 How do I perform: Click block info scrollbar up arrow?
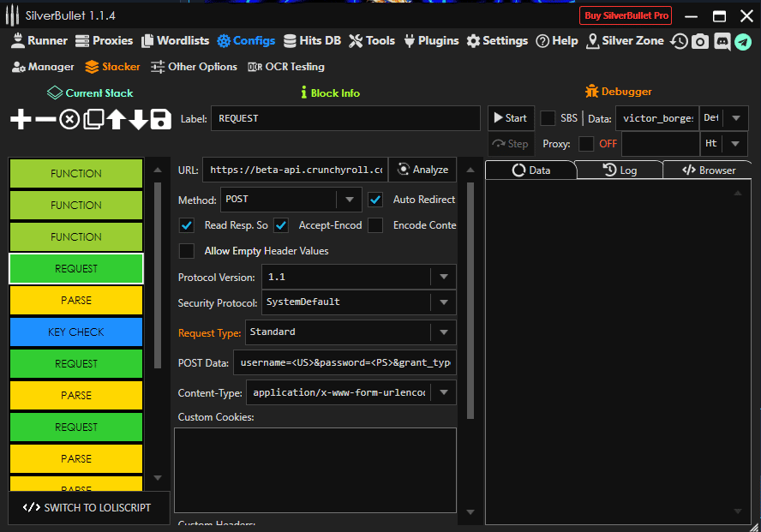pyautogui.click(x=470, y=170)
